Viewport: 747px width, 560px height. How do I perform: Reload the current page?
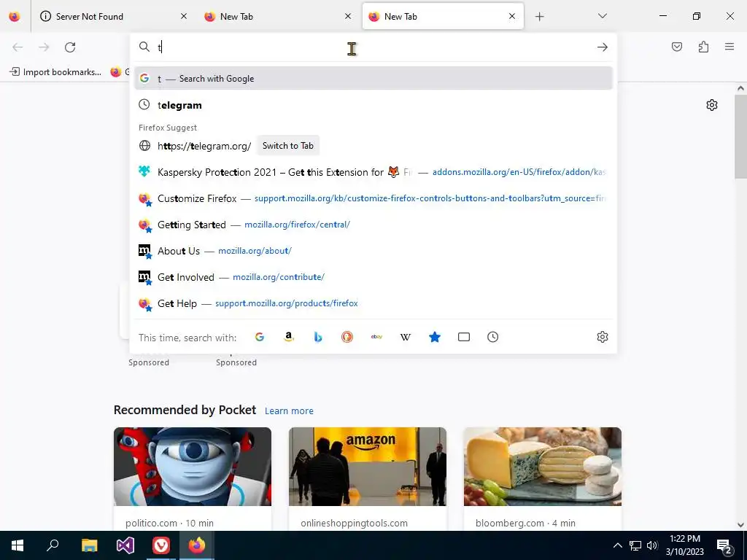coord(70,47)
